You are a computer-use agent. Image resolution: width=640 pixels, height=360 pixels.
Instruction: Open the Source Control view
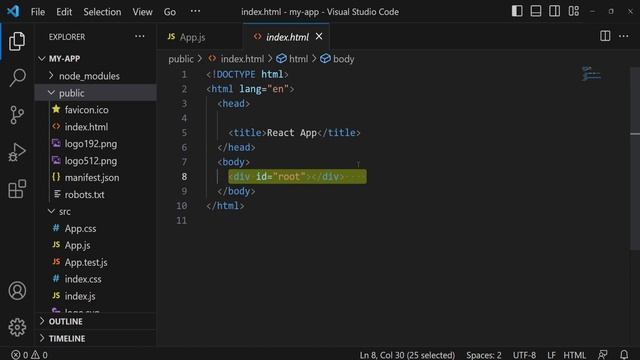pos(17,115)
